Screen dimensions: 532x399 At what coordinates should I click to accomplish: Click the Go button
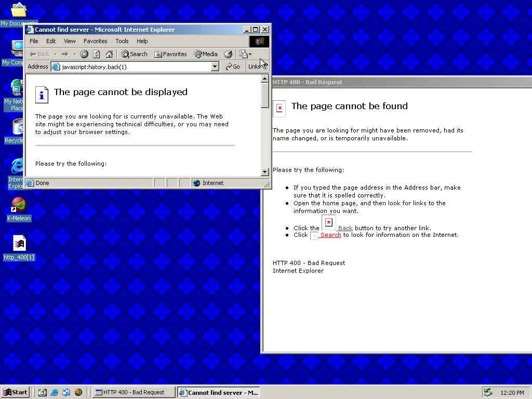pos(233,67)
